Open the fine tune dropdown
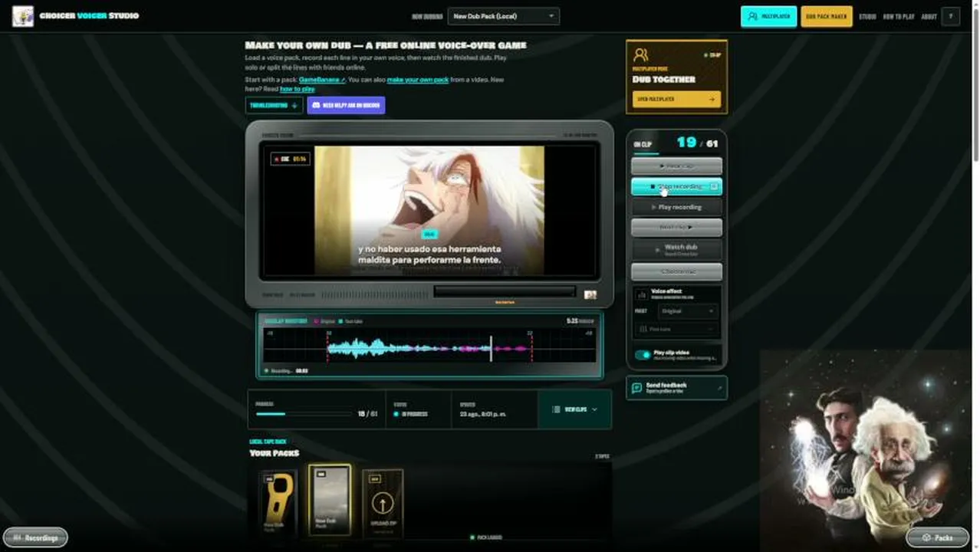Image resolution: width=980 pixels, height=552 pixels. (676, 329)
